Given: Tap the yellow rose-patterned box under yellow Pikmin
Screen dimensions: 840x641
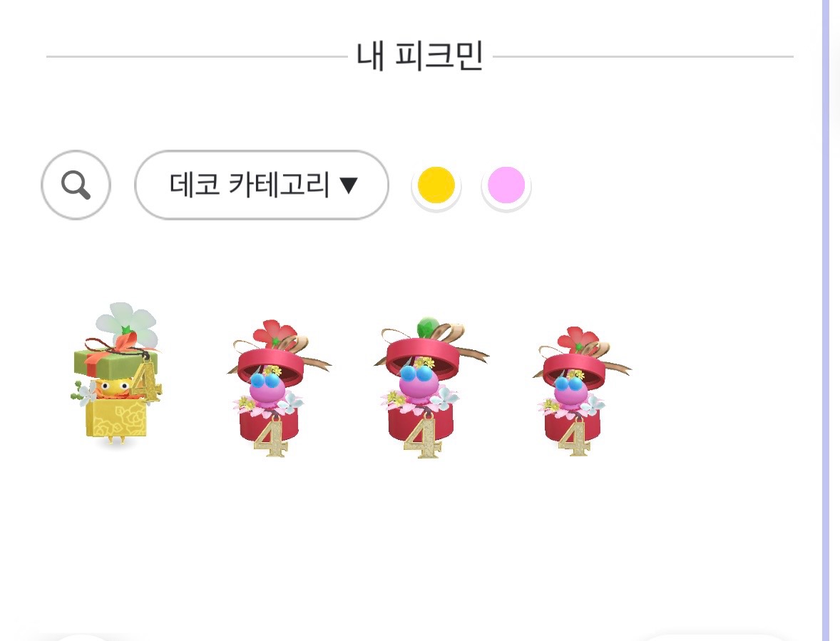Looking at the screenshot, I should (116, 418).
